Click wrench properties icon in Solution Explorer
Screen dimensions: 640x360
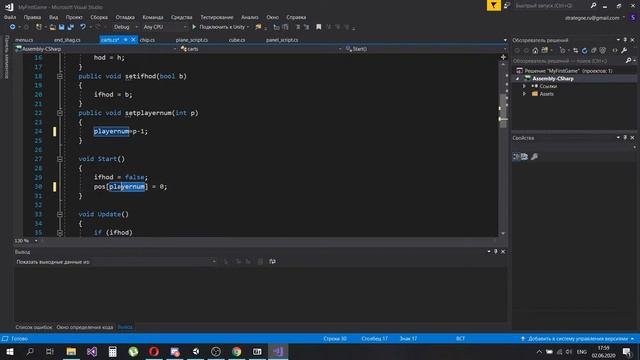pos(624,51)
